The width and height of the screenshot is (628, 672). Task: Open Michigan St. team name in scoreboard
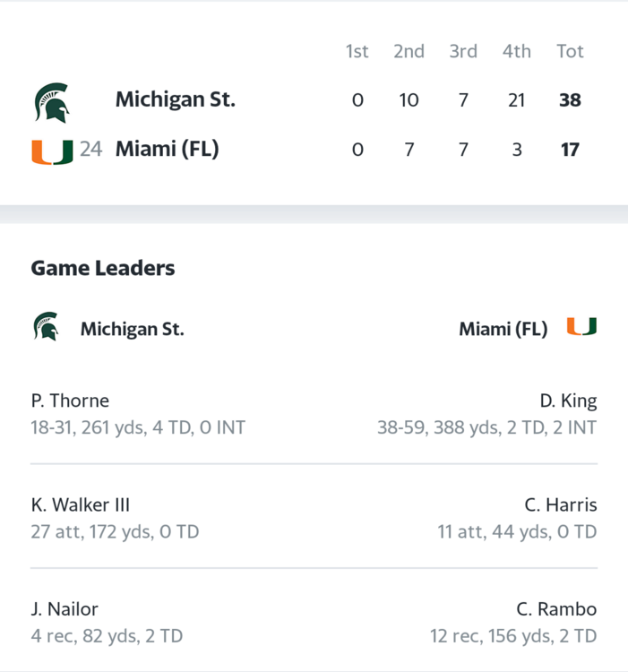[176, 99]
